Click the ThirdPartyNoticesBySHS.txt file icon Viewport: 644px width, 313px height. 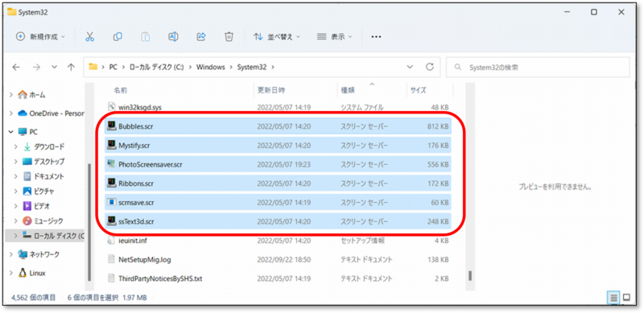coord(111,278)
